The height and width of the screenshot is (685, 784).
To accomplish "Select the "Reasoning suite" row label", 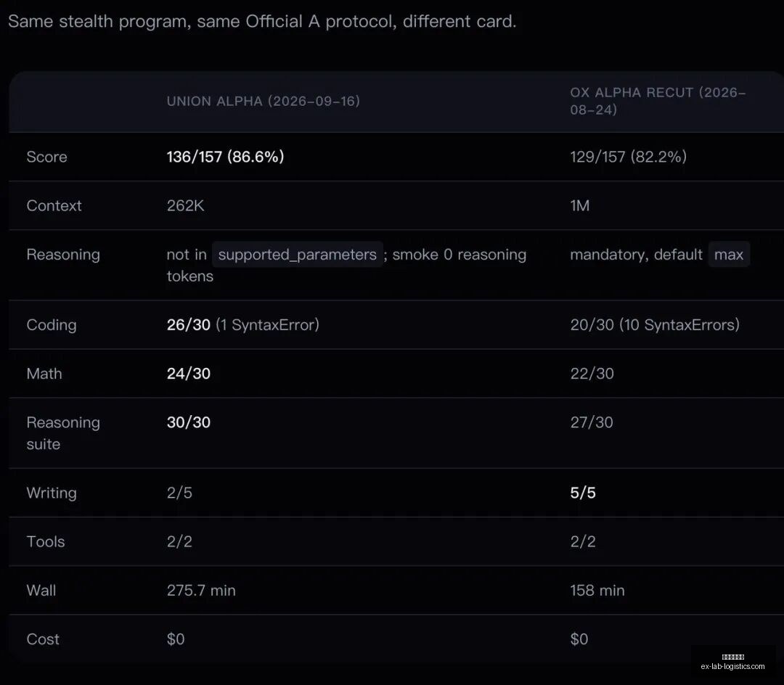I will [63, 433].
